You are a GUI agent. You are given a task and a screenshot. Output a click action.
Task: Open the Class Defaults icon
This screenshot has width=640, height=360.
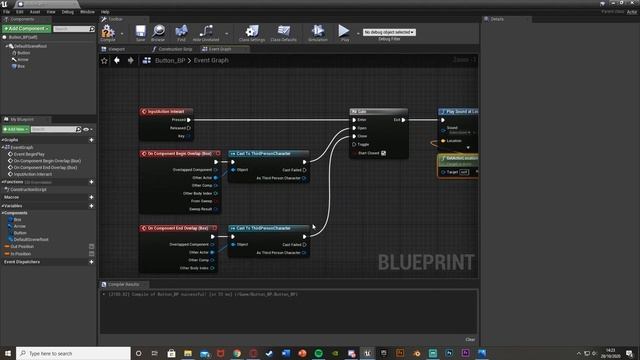click(283, 33)
